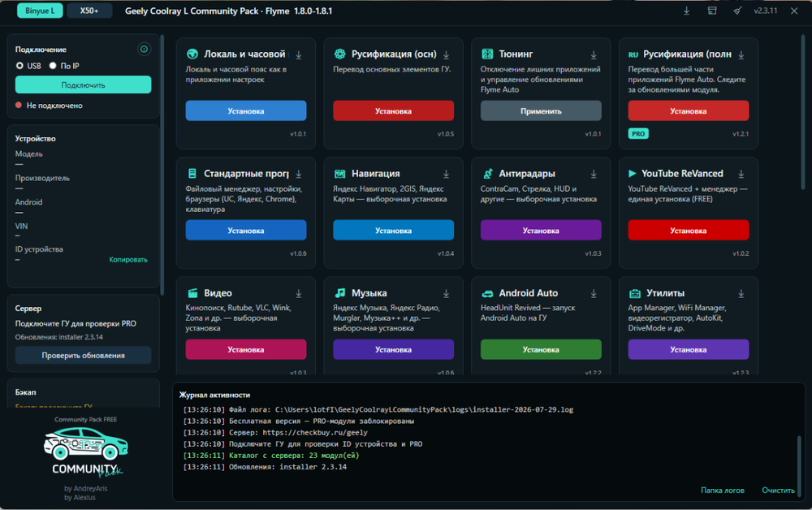Click the Community Pack car logo
812x510 pixels.
click(x=85, y=443)
